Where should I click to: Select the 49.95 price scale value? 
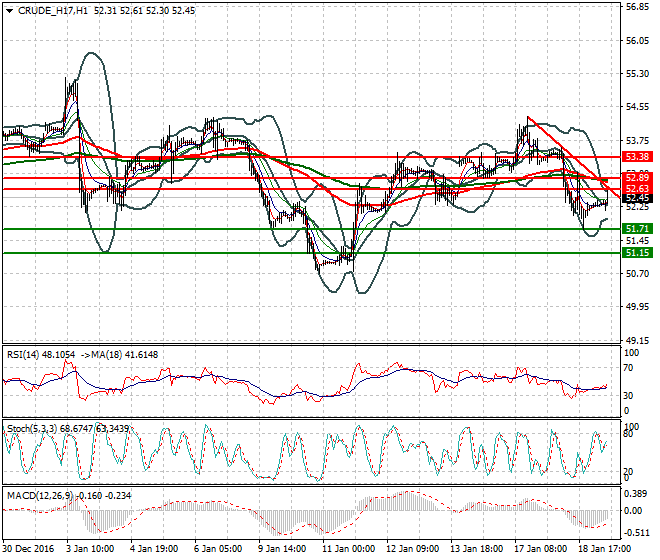[x=637, y=307]
